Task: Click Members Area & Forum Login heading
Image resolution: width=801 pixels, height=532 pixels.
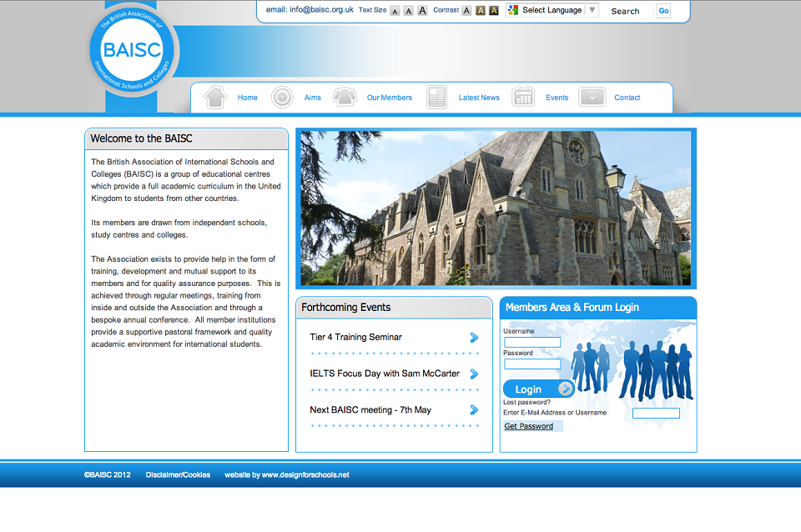Action: (x=572, y=308)
